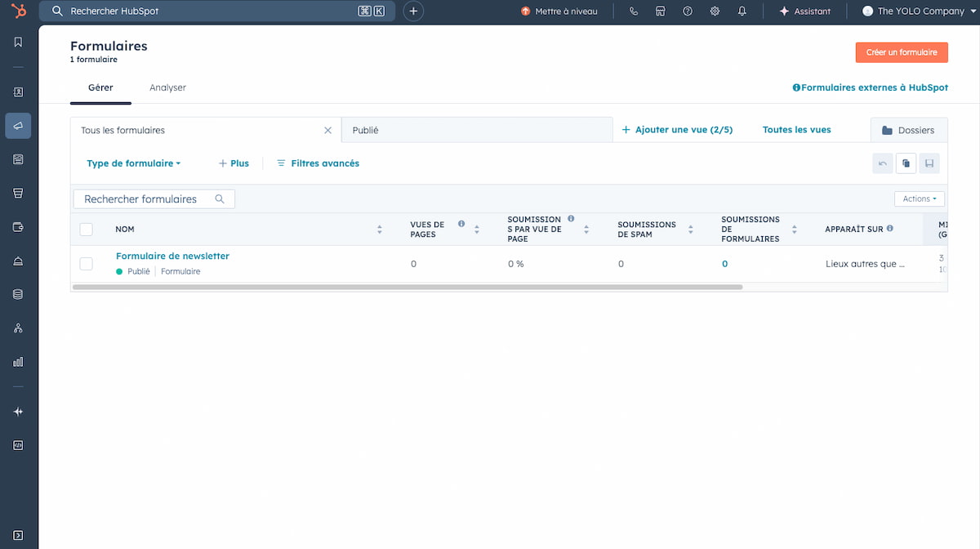Screen dimensions: 980x549
Task: Open the Data management database icon
Action: pos(18,294)
